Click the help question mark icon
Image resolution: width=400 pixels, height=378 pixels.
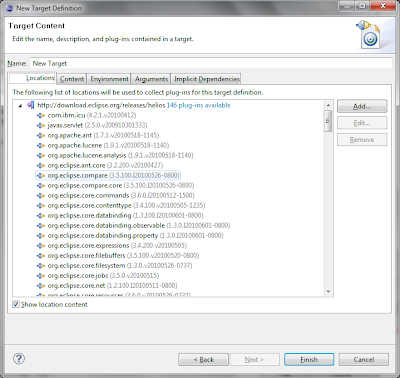coord(19,359)
